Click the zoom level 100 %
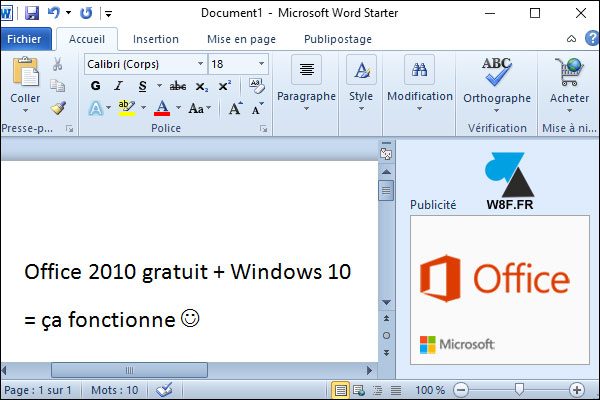This screenshot has width=600, height=400. click(x=430, y=390)
